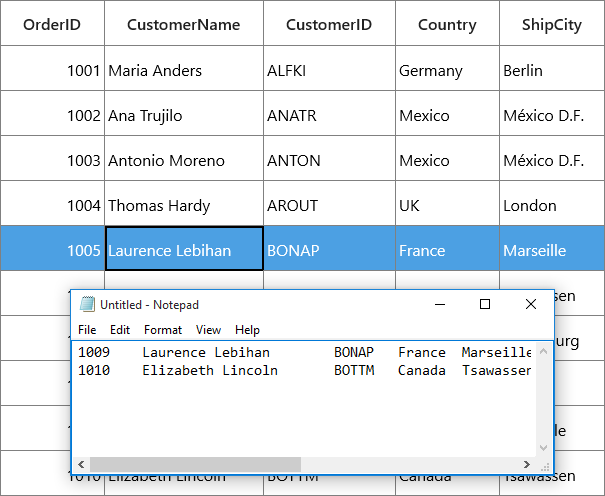
Task: Select the ANATR customer ID cell
Action: 329,115
